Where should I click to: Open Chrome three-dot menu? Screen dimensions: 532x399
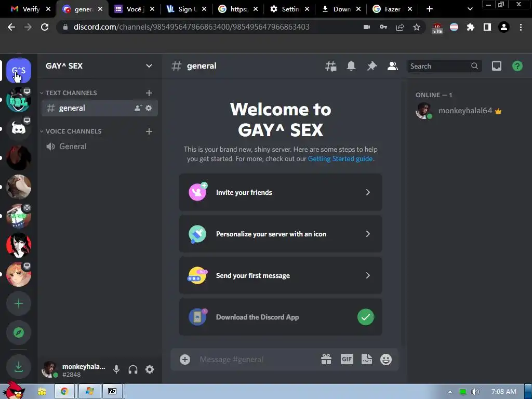(521, 27)
